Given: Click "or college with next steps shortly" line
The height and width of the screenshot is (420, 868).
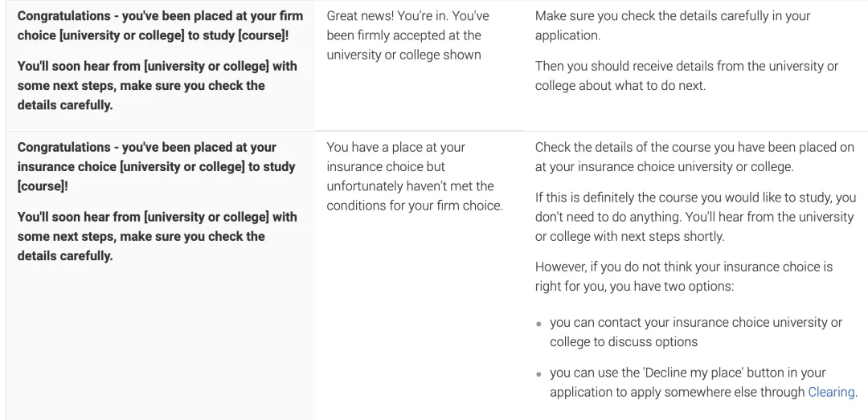Looking at the screenshot, I should [629, 236].
